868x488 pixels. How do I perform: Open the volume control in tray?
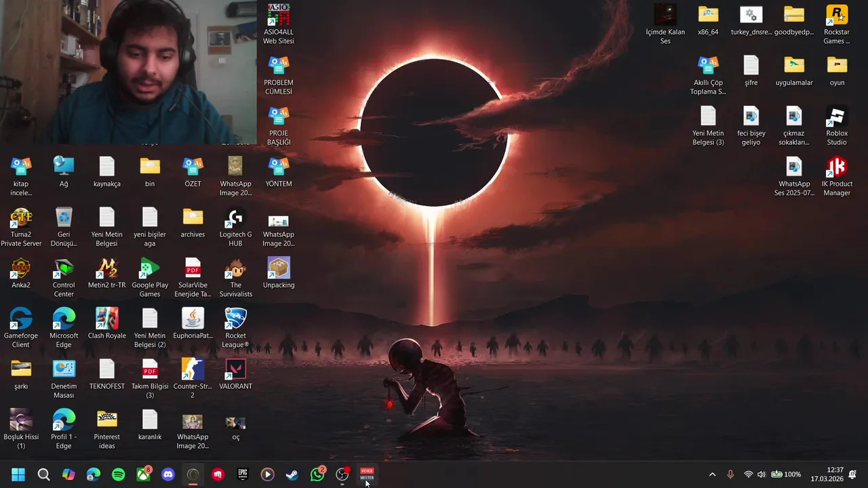pyautogui.click(x=762, y=474)
